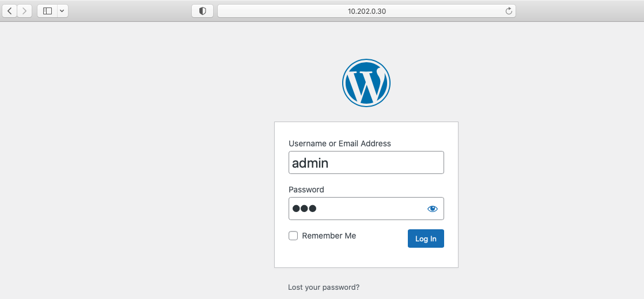Click the empty white area of the login form

pyautogui.click(x=366, y=258)
